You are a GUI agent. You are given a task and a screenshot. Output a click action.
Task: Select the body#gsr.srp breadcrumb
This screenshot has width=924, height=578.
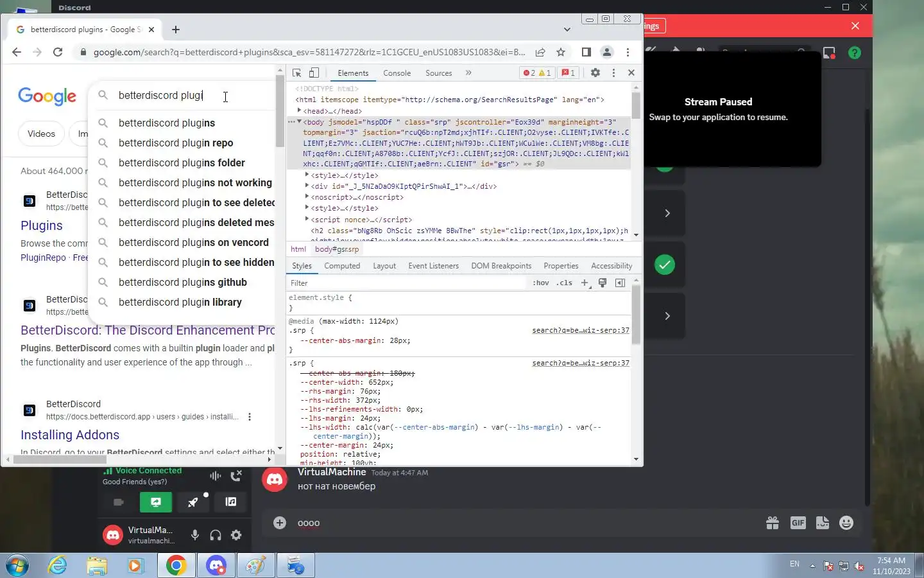coord(337,249)
